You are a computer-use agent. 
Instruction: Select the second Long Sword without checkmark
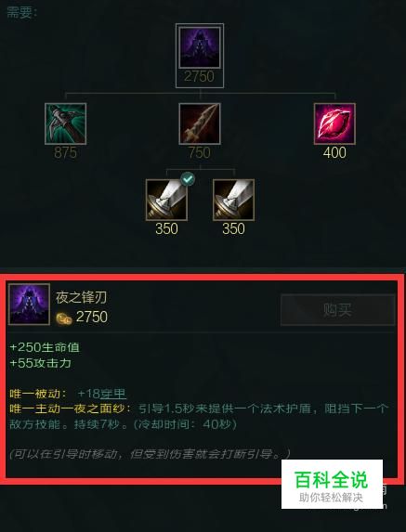tap(233, 200)
